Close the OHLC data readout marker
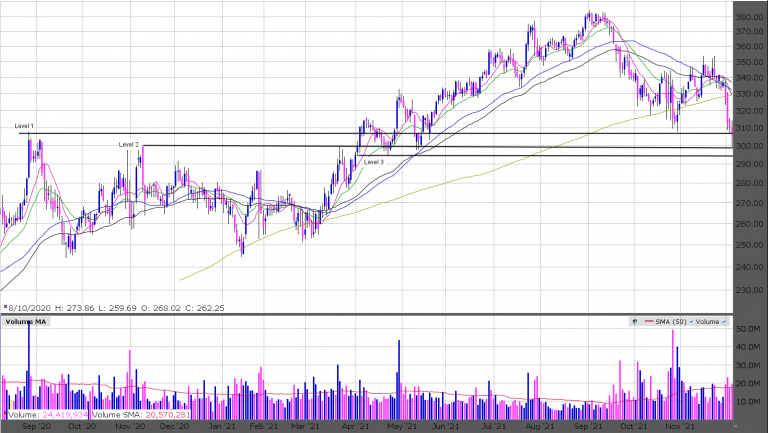The width and height of the screenshot is (768, 433). (x=4, y=308)
